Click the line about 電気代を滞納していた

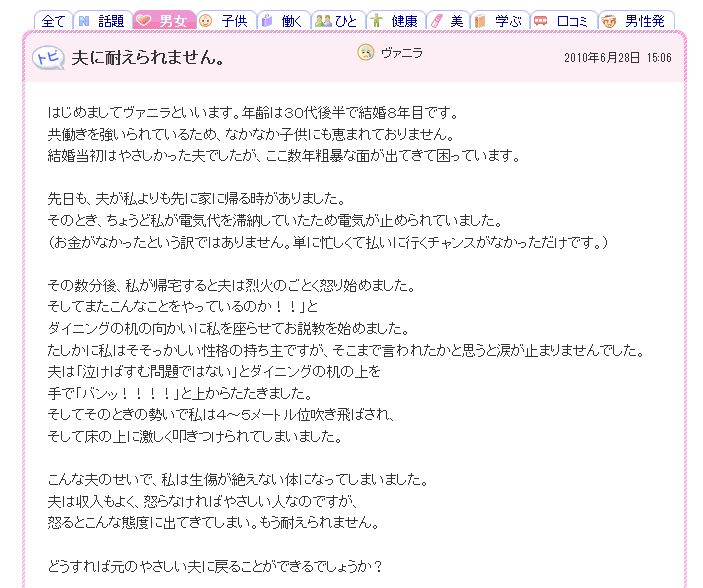pyautogui.click(x=275, y=220)
